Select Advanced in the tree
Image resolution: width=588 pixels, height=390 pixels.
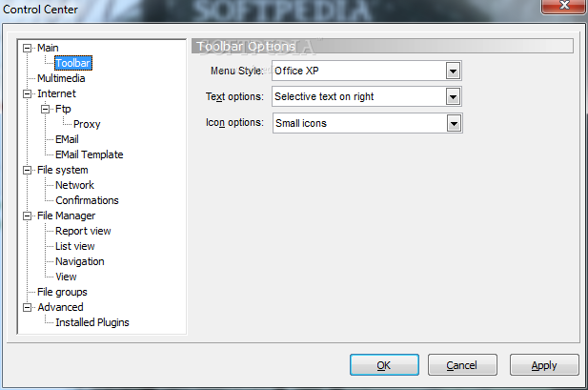point(60,307)
